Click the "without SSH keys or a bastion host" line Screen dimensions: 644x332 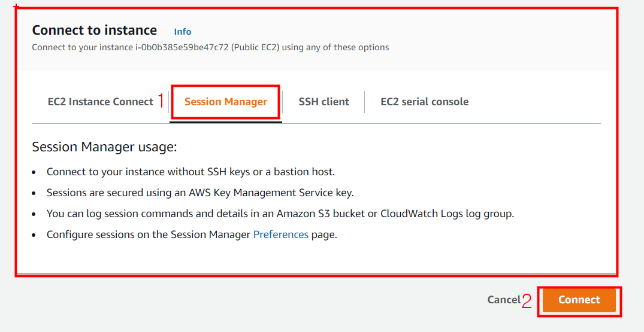191,172
